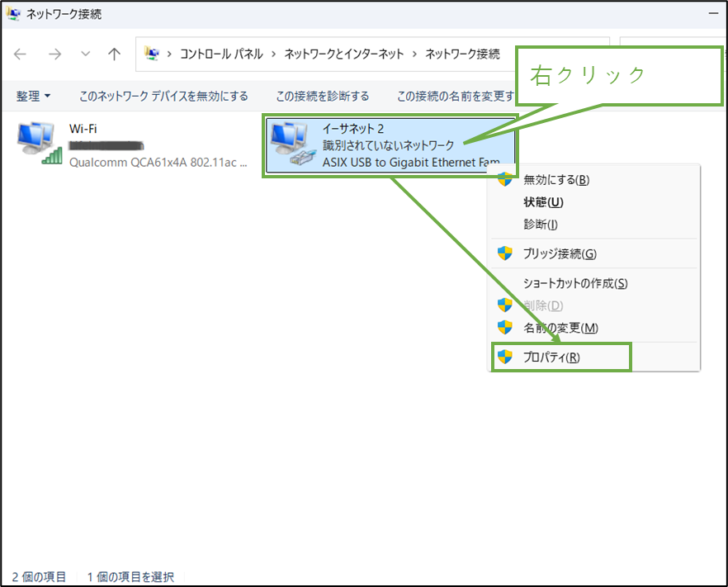Click 2 個の項目 status bar text
The height and width of the screenshot is (587, 728).
(x=39, y=577)
